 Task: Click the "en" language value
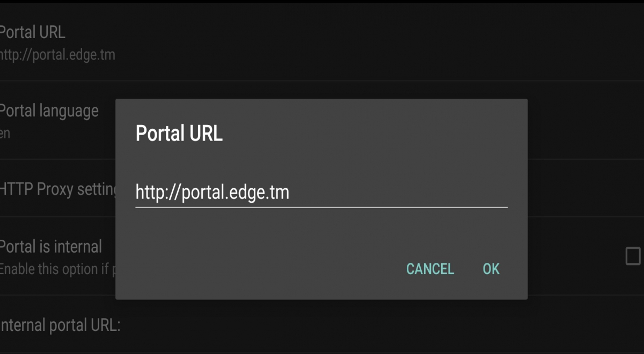[x=5, y=133]
